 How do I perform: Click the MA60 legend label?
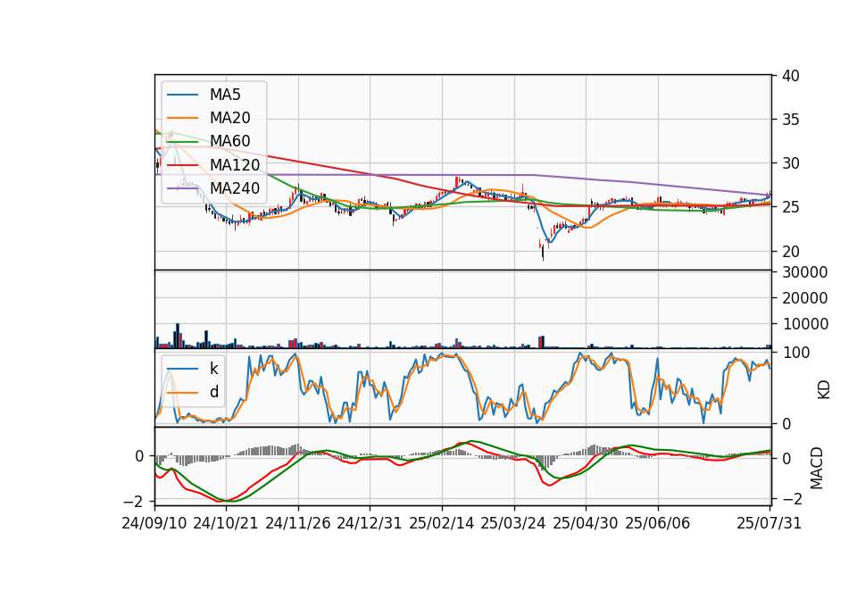point(229,141)
